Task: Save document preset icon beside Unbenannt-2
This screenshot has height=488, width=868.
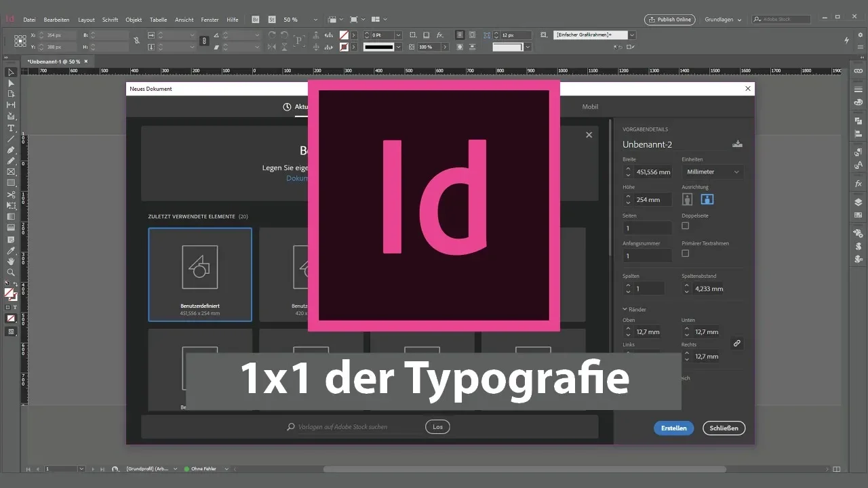Action: pyautogui.click(x=738, y=144)
